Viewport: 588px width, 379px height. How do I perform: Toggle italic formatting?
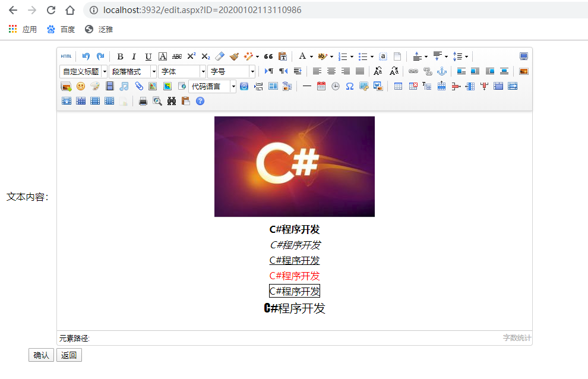[134, 56]
